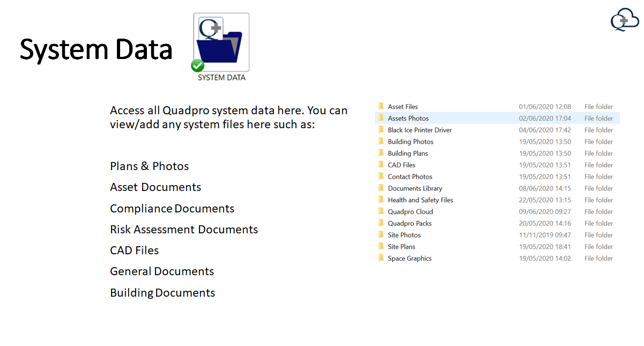This screenshot has height=346, width=644.
Task: Click the date 20/05/2020 14:16
Action: pos(545,224)
